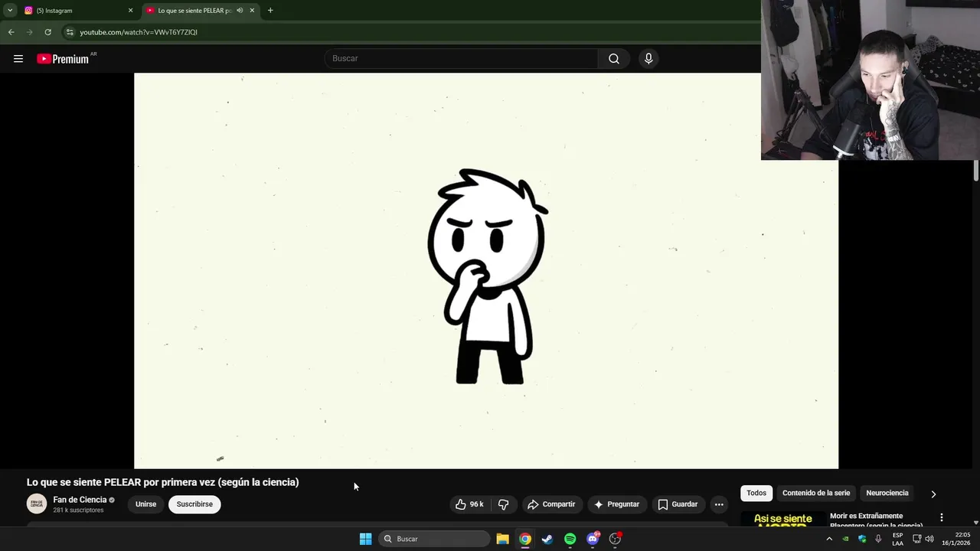Click the video title text
The image size is (980, 551).
point(163,482)
